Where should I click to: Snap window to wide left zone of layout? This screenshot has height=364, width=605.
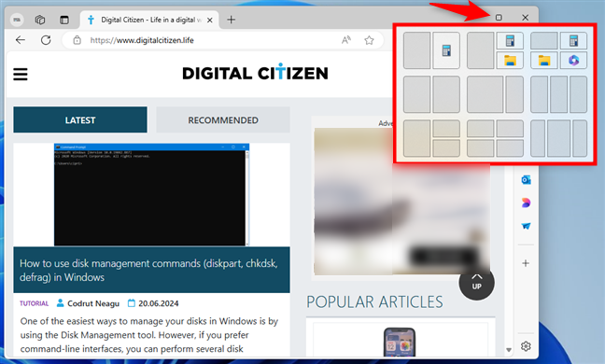coord(485,94)
